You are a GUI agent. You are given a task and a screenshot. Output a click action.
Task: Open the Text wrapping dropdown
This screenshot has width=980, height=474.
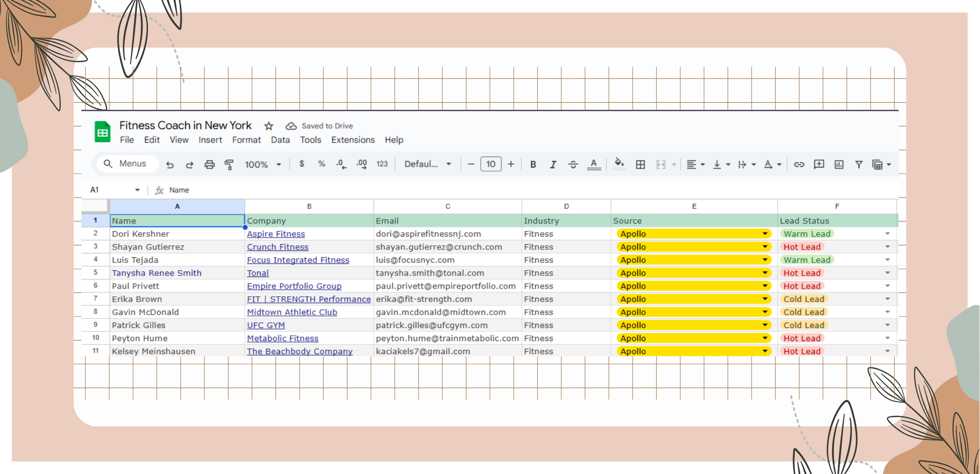click(x=747, y=165)
